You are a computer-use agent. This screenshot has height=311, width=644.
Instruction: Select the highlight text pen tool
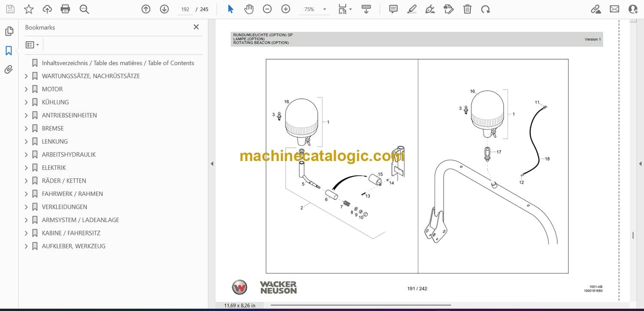click(x=412, y=9)
